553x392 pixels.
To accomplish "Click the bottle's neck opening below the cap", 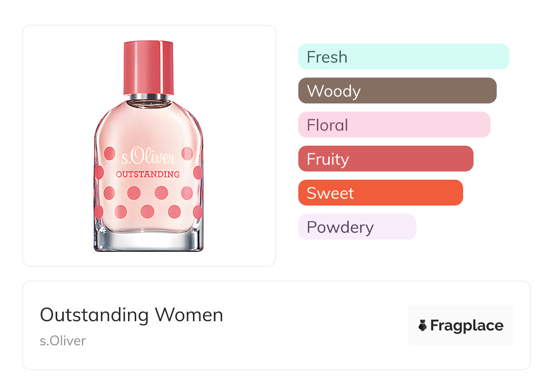I will click(148, 103).
